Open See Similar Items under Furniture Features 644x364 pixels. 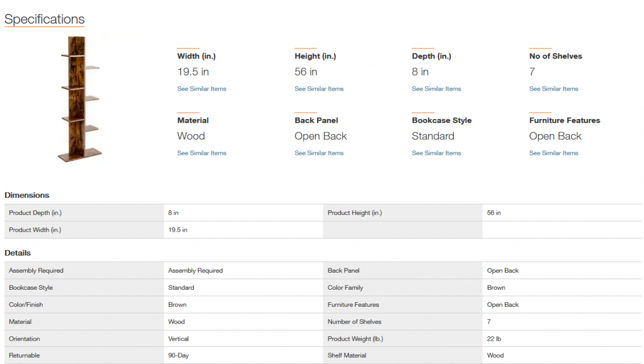point(553,153)
